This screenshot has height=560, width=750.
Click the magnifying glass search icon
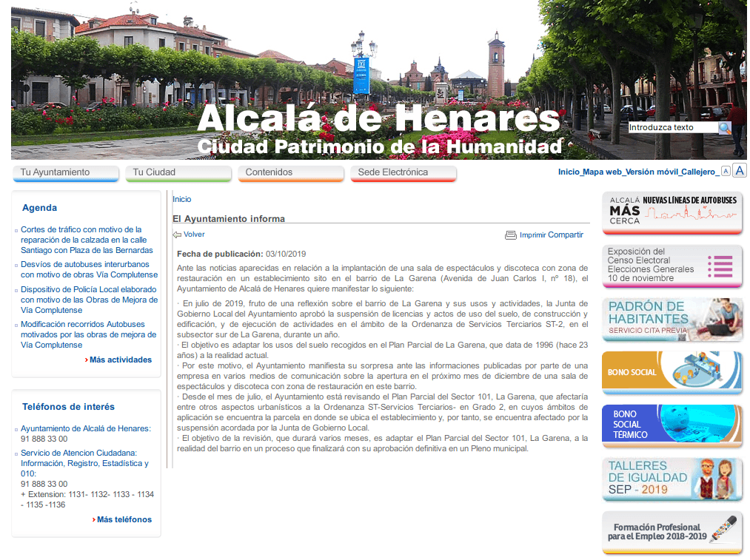tap(725, 127)
